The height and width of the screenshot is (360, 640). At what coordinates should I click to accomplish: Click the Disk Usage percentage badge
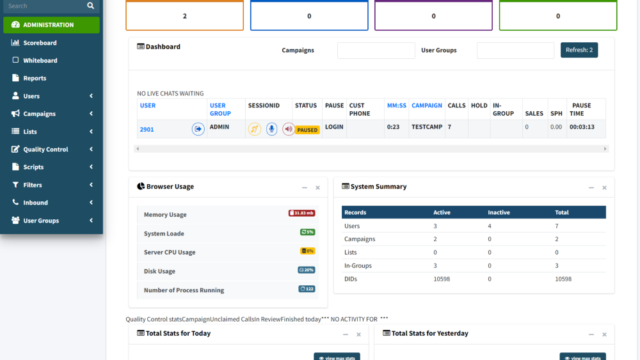pyautogui.click(x=306, y=270)
